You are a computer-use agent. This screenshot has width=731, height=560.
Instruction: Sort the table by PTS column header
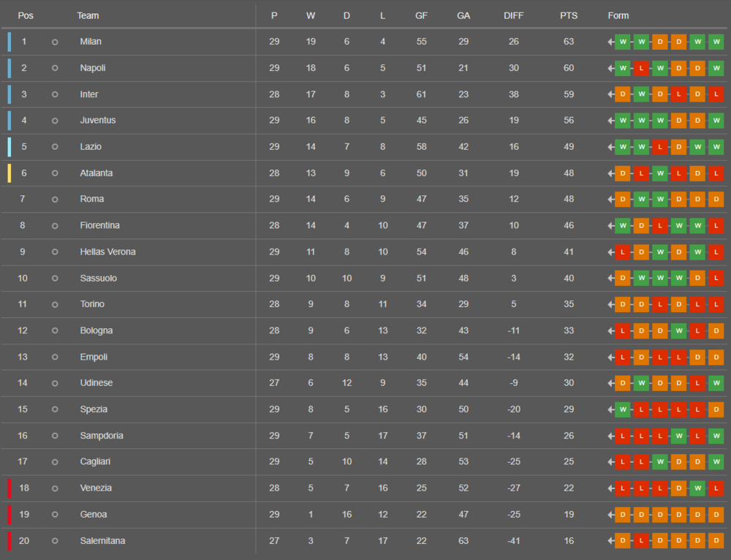[x=568, y=15]
